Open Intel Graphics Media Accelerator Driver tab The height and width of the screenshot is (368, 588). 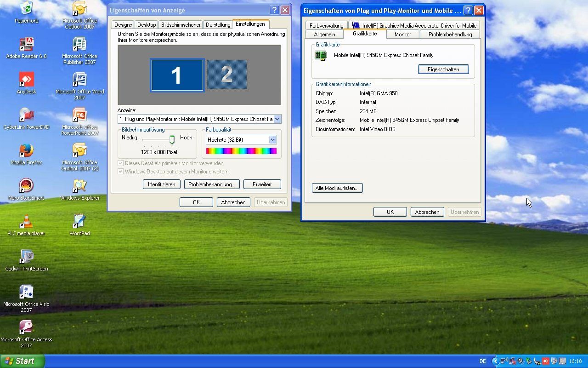414,26
